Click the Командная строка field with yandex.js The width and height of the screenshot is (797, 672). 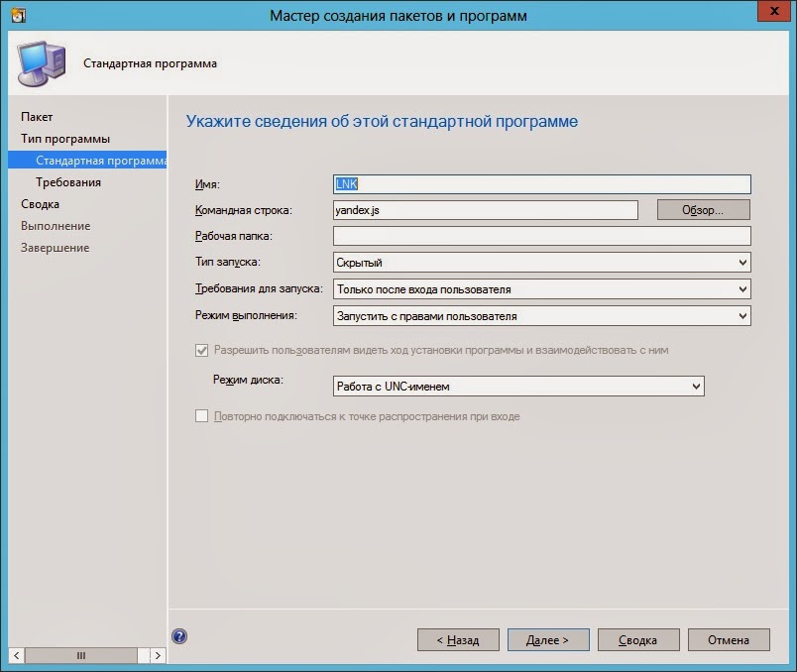tap(486, 210)
